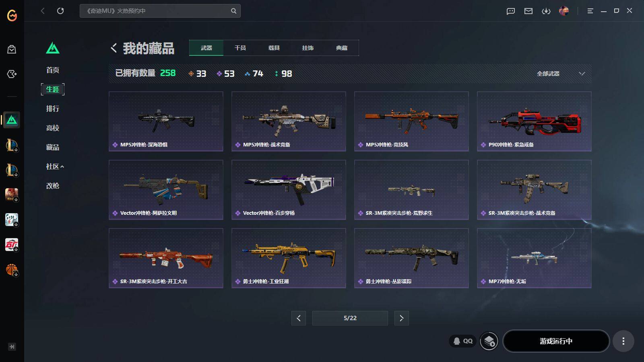Open the user avatar profile

click(564, 11)
